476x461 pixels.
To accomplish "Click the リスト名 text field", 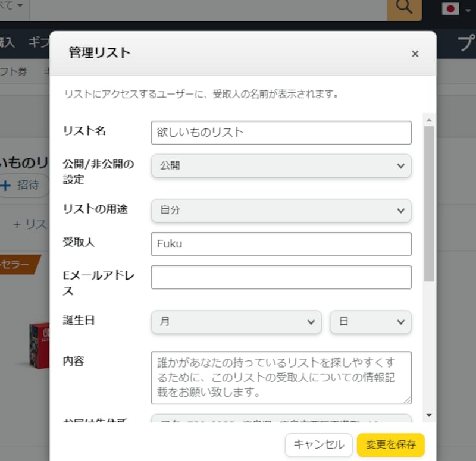I will click(281, 133).
